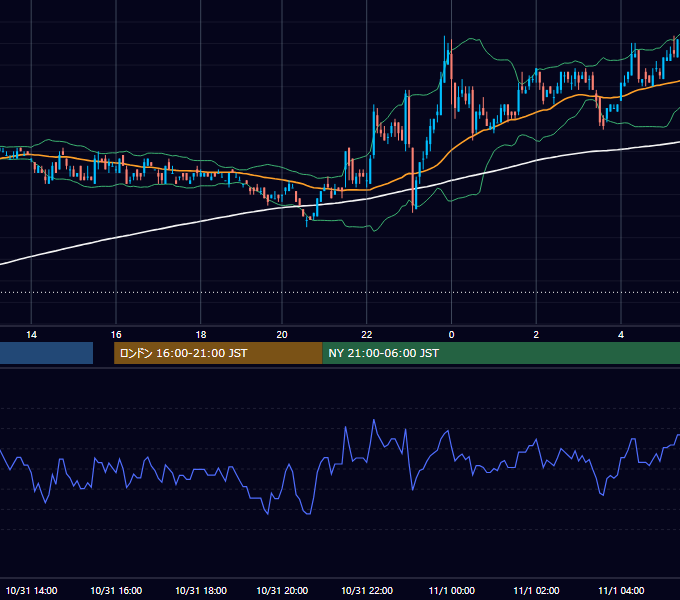Click the 2 hour axis label
Image resolution: width=680 pixels, height=600 pixels.
(x=536, y=335)
